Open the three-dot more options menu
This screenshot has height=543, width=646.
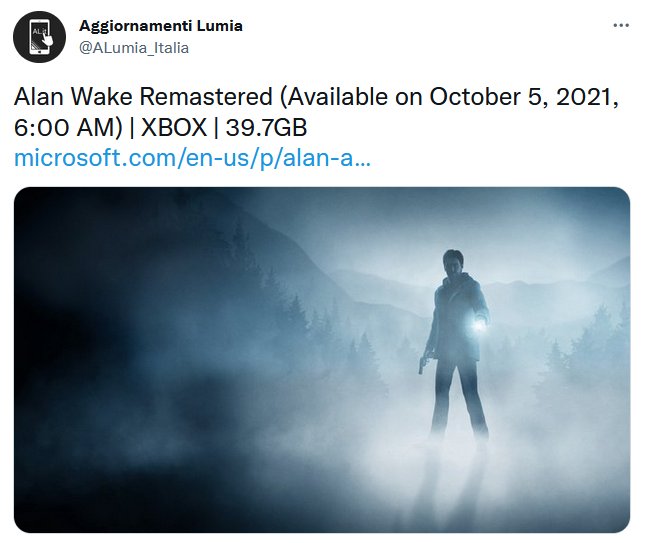pyautogui.click(x=621, y=26)
